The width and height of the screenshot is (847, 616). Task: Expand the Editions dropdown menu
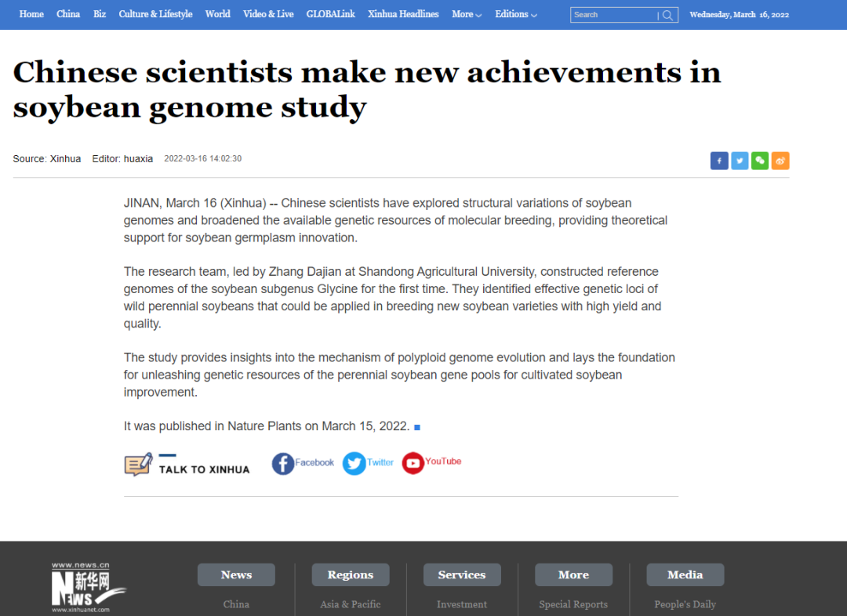point(516,15)
